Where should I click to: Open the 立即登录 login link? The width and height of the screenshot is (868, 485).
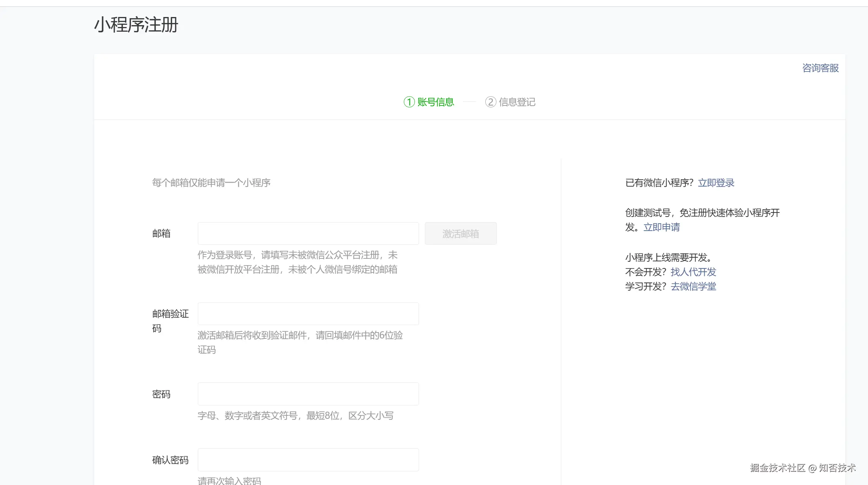[x=716, y=183]
